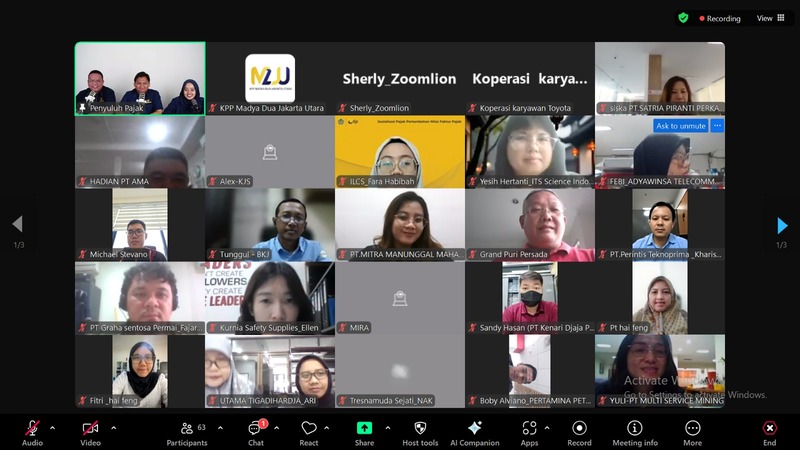Image resolution: width=800 pixels, height=450 pixels.
Task: Open the More options menu
Action: click(692, 430)
